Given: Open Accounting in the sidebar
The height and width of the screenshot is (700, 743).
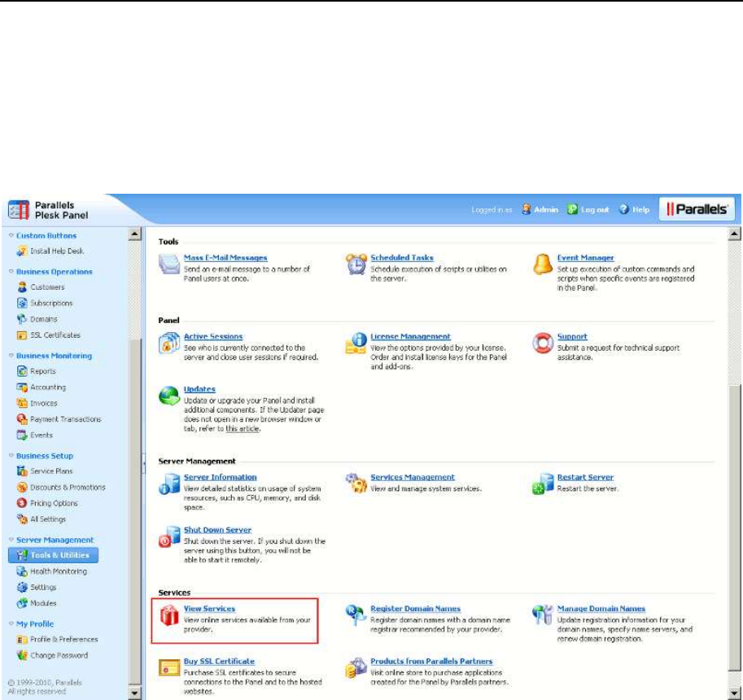Looking at the screenshot, I should (48, 387).
